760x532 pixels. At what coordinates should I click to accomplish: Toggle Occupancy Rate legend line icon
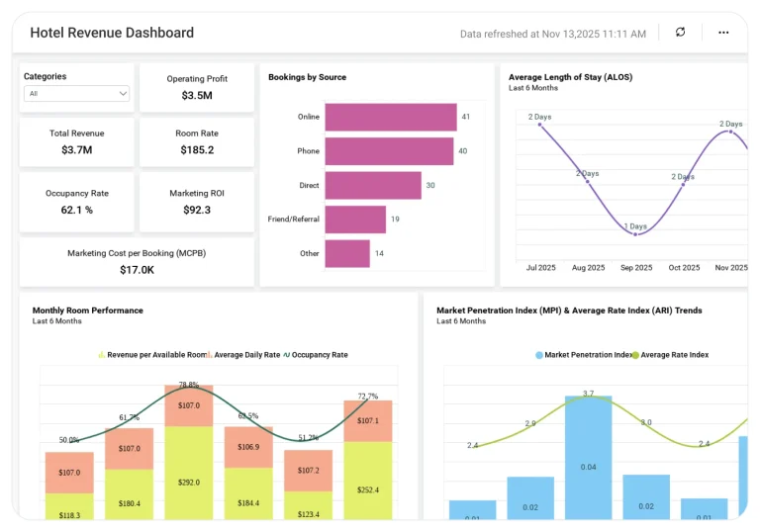pos(286,355)
